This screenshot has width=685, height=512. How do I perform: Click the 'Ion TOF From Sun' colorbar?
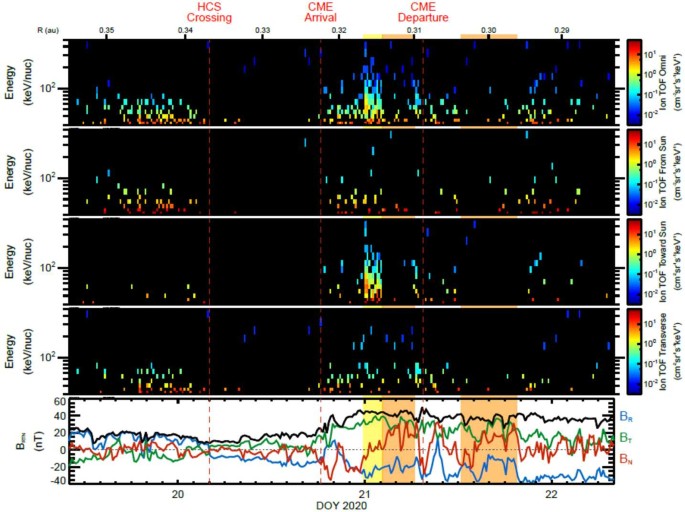635,172
